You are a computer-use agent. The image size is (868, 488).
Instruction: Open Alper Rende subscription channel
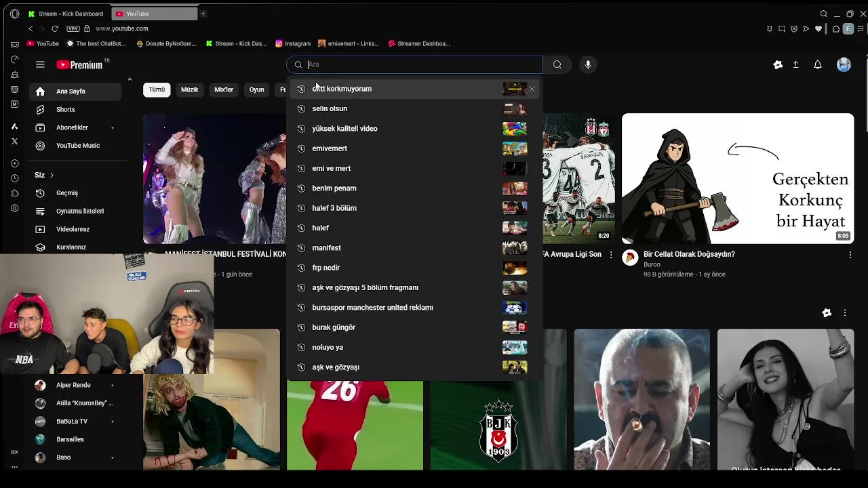coord(75,385)
